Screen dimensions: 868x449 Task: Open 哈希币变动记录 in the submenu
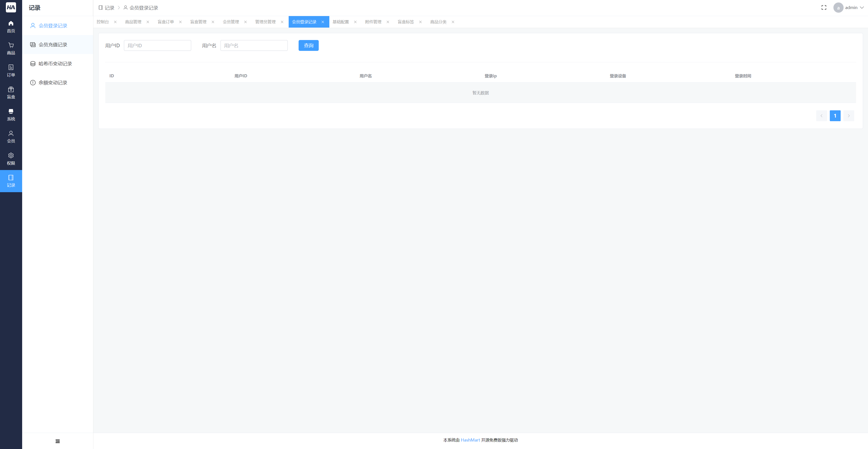55,64
